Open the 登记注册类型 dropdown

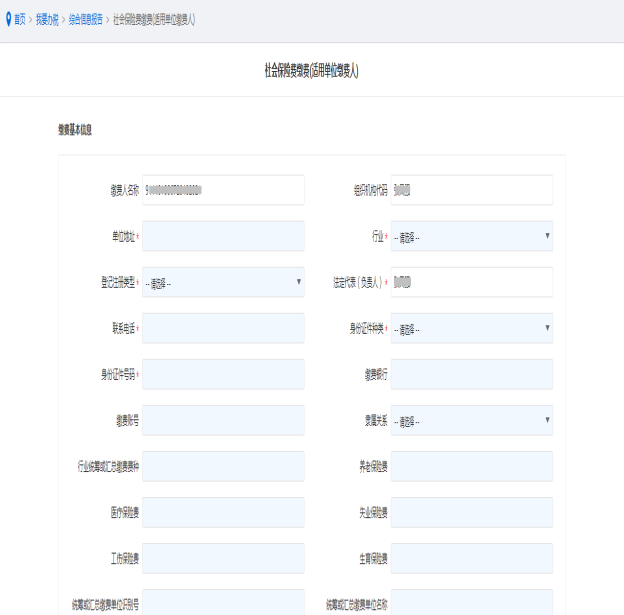(223, 282)
